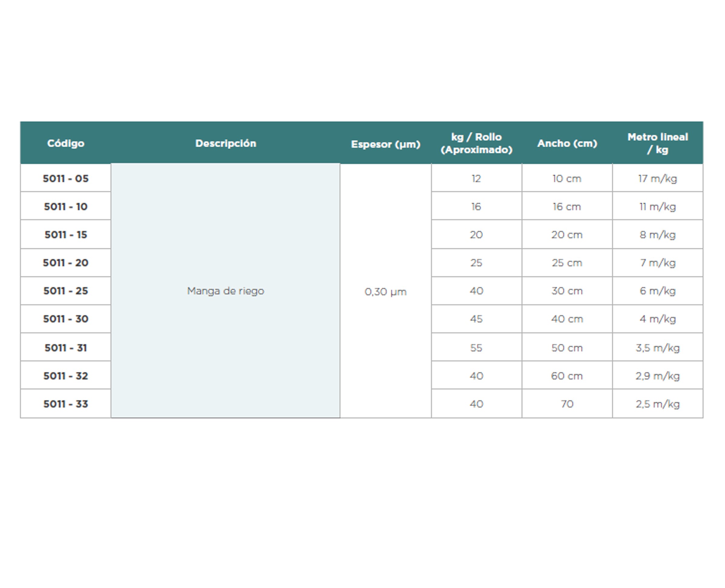The image size is (725, 588).
Task: Click kg/Rollo value 16
Action: pyautogui.click(x=476, y=206)
